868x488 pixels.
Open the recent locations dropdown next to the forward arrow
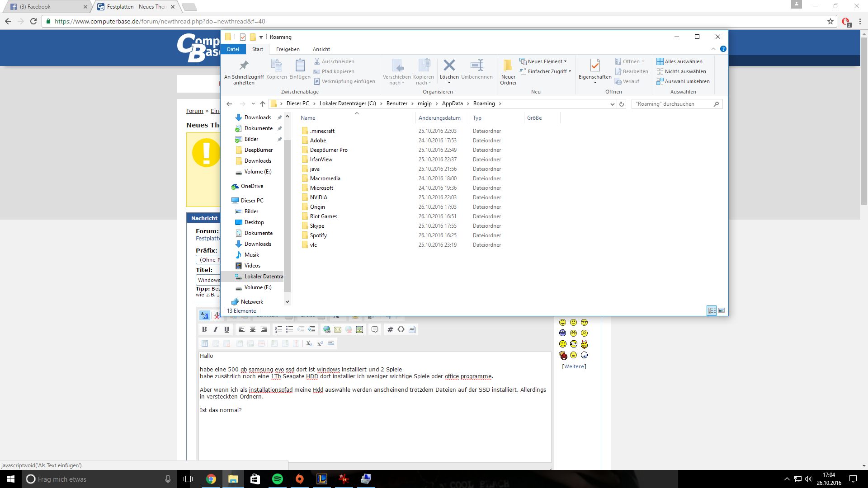coord(253,104)
